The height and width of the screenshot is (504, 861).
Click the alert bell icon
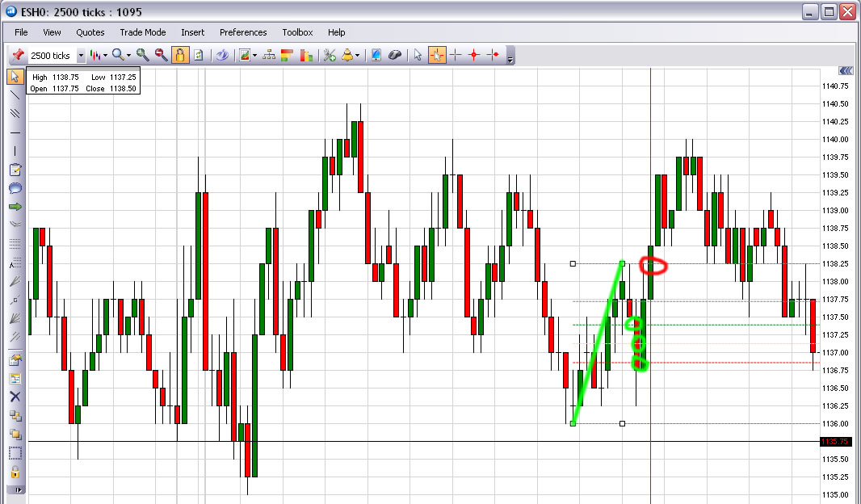(347, 55)
